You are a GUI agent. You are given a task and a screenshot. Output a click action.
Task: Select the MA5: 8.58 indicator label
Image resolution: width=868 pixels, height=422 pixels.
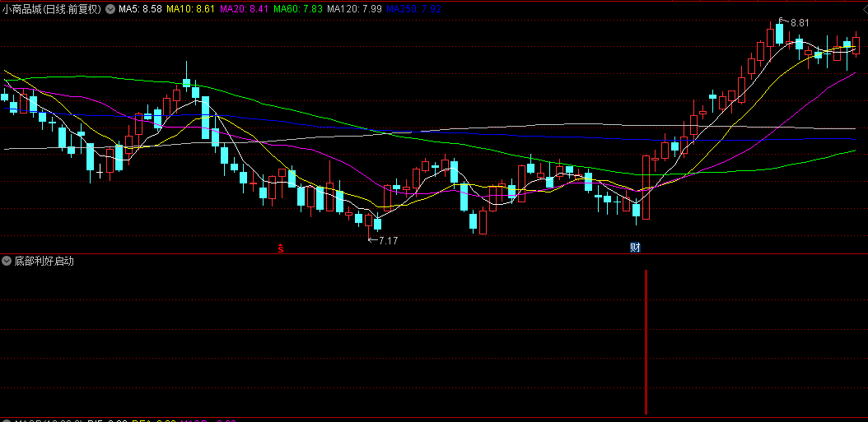point(141,9)
